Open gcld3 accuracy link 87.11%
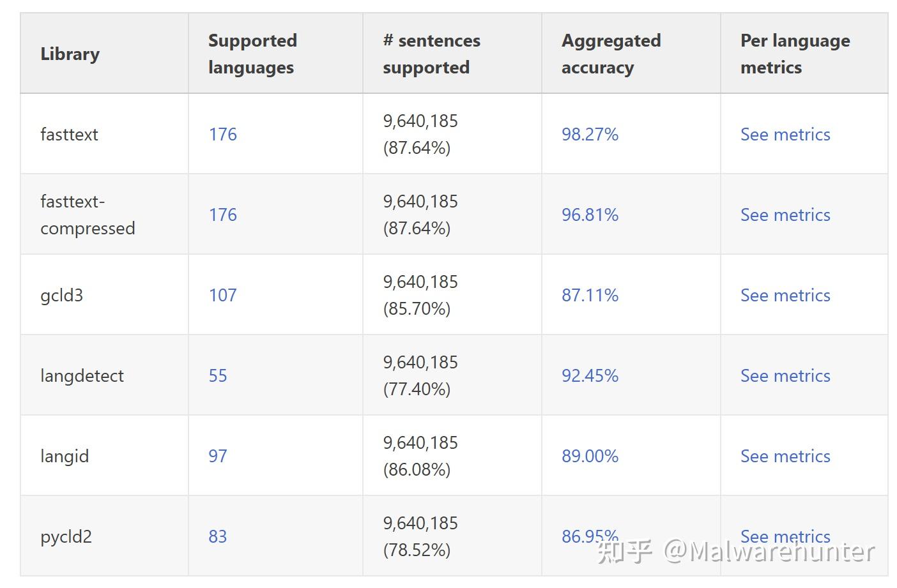This screenshot has width=897, height=588. pos(590,295)
